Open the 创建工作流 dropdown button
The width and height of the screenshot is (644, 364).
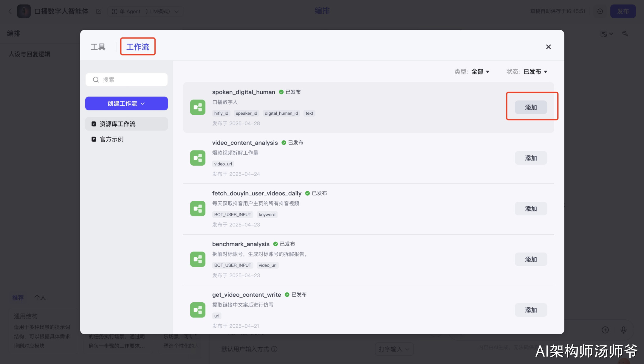tap(126, 103)
